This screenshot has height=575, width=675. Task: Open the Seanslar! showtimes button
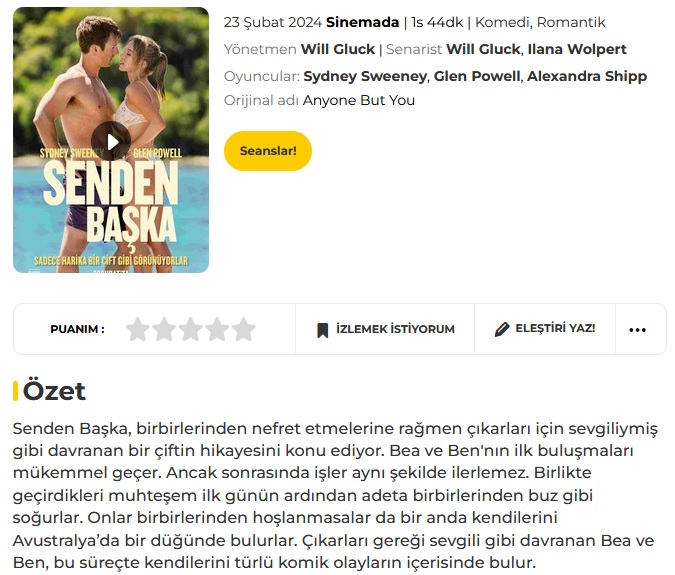[x=268, y=151]
